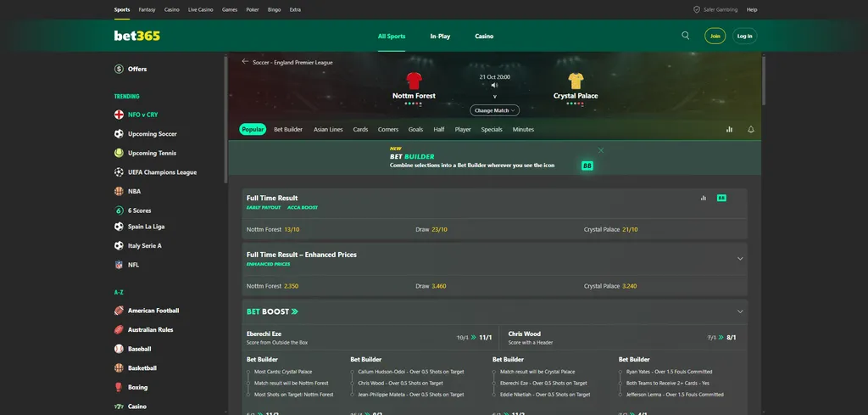Click the NBA basketball icon
Viewport: 868px width, 415px height.
point(119,191)
